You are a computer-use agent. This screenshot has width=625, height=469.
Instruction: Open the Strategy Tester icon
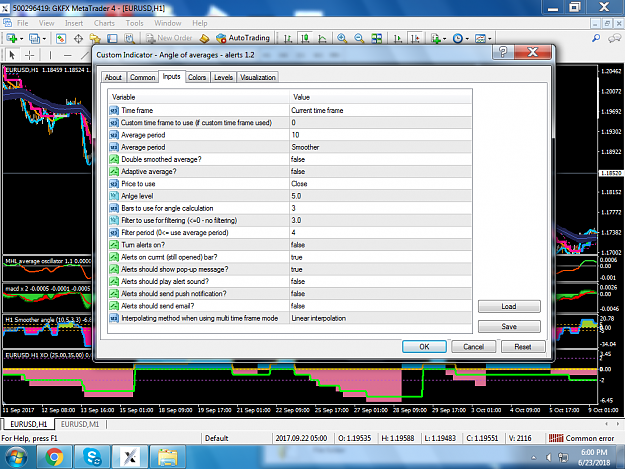point(129,38)
